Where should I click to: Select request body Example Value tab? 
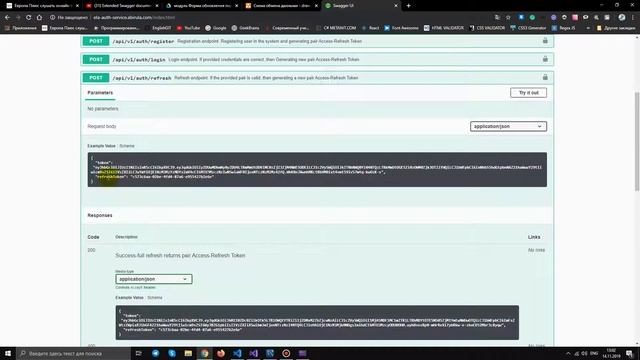[x=101, y=146]
